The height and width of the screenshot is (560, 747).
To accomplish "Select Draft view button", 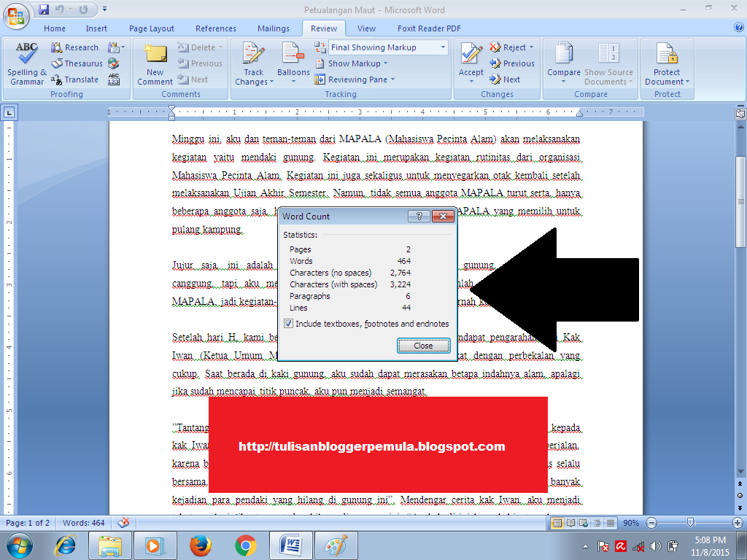I will [611, 523].
